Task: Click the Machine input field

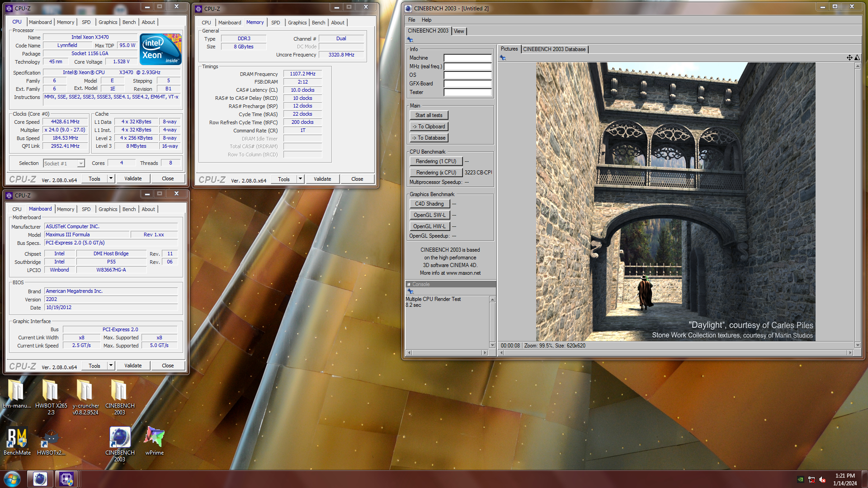Action: tap(467, 58)
